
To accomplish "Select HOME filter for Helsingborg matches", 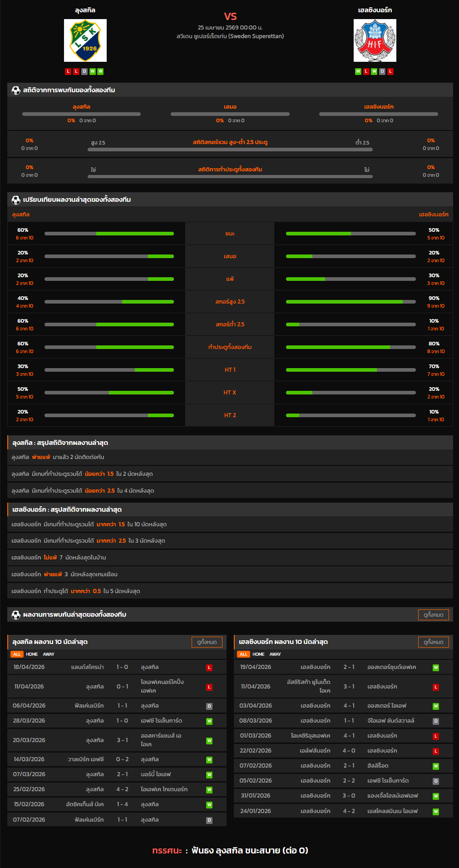I will pyautogui.click(x=258, y=654).
